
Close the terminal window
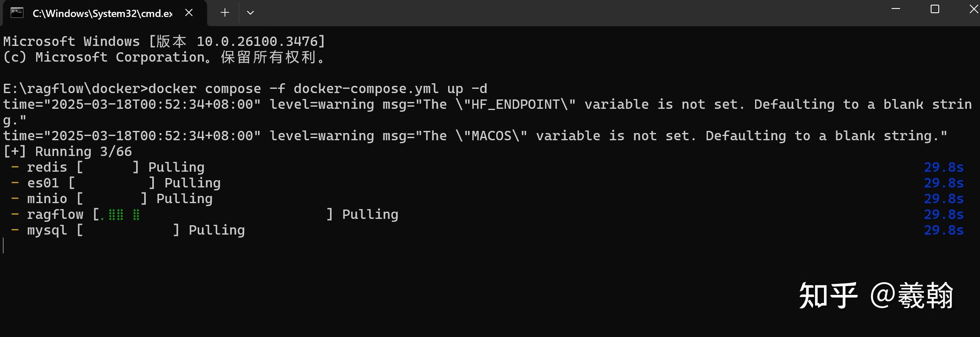point(973,9)
